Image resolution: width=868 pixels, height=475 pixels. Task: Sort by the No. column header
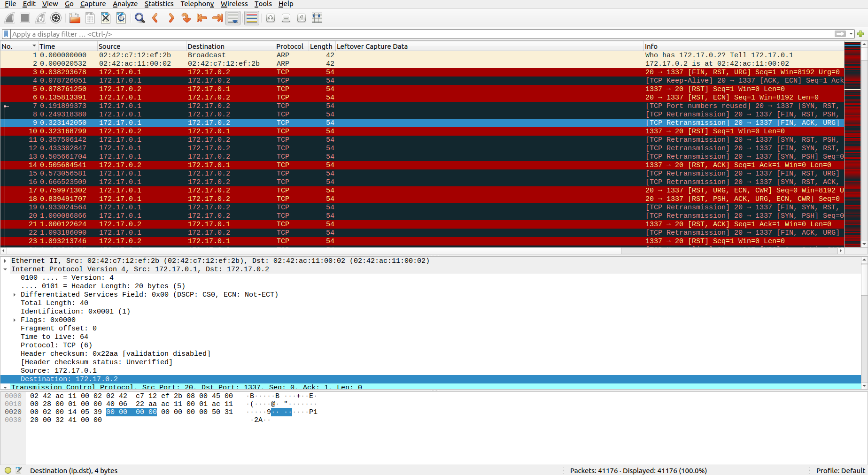point(19,46)
